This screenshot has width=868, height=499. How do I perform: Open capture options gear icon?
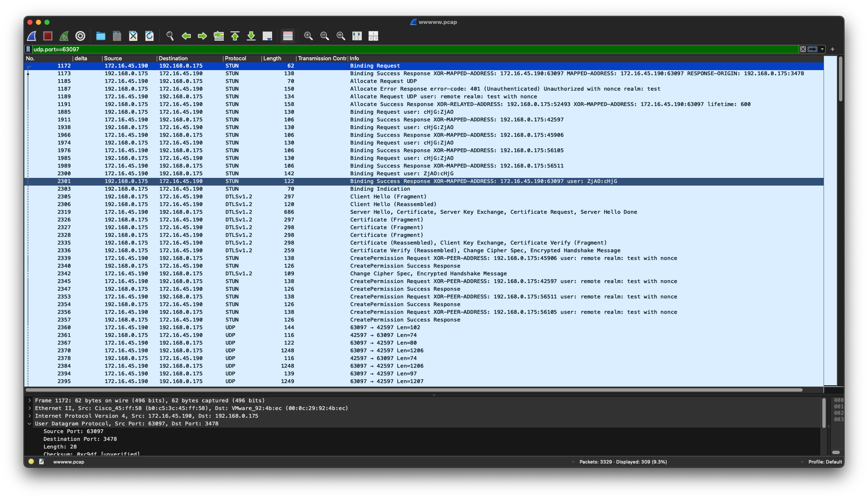[80, 36]
